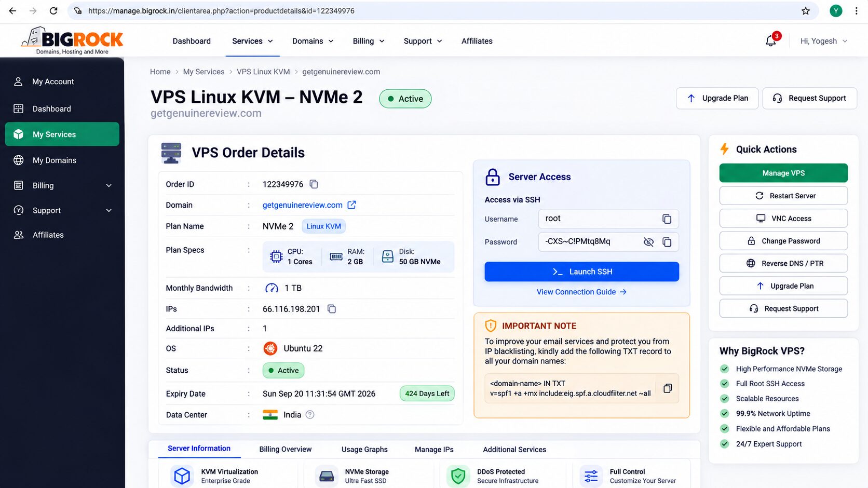Image resolution: width=868 pixels, height=488 pixels.
Task: Click the Data Center help question icon
Action: pyautogui.click(x=310, y=414)
